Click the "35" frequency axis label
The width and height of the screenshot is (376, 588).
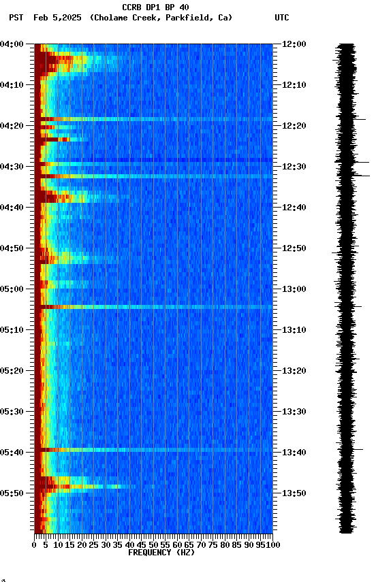tap(117, 546)
